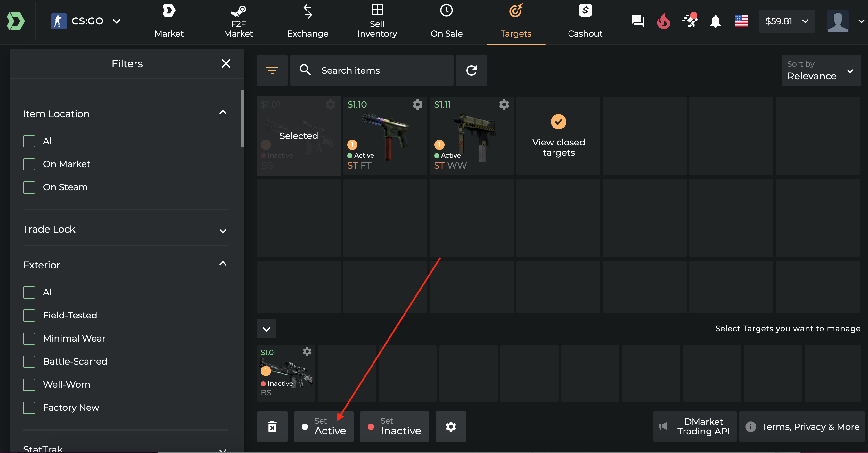Open the Exchange tab
The image size is (868, 453).
(x=307, y=21)
